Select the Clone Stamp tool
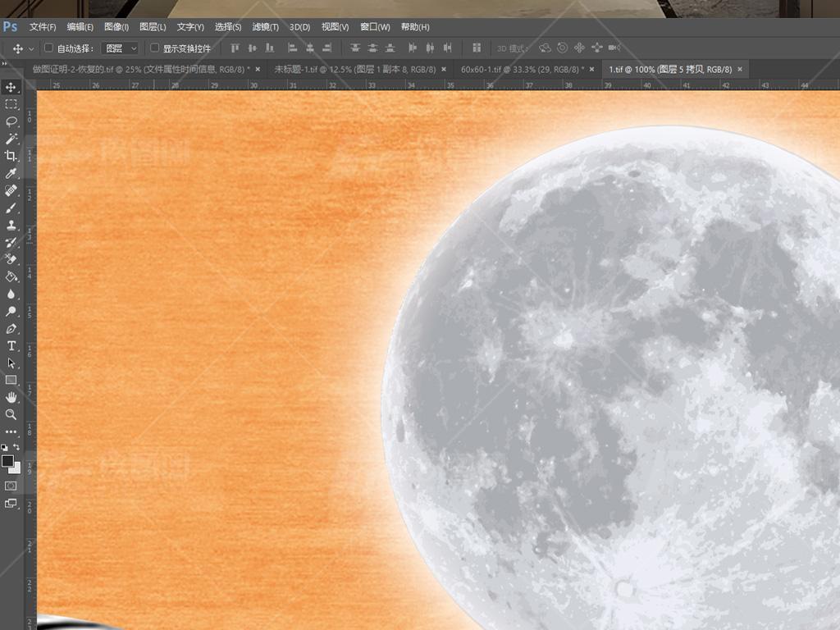840x630 pixels. coord(11,225)
